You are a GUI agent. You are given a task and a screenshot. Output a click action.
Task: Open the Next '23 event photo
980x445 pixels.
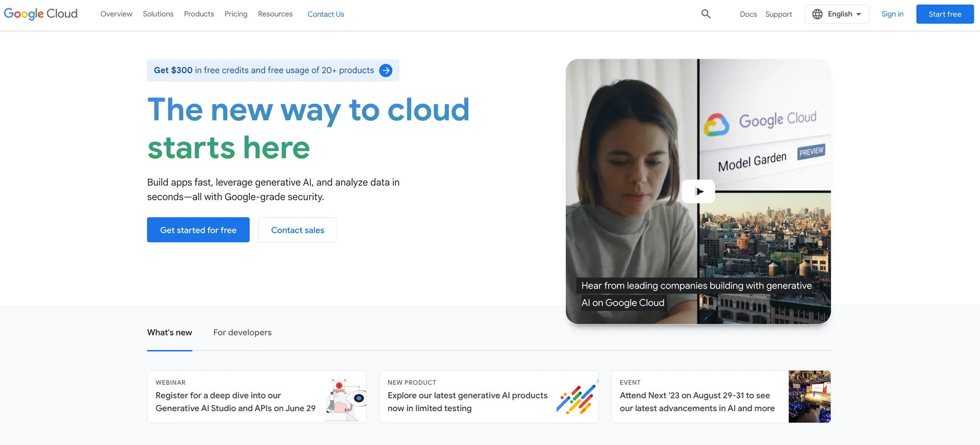810,397
